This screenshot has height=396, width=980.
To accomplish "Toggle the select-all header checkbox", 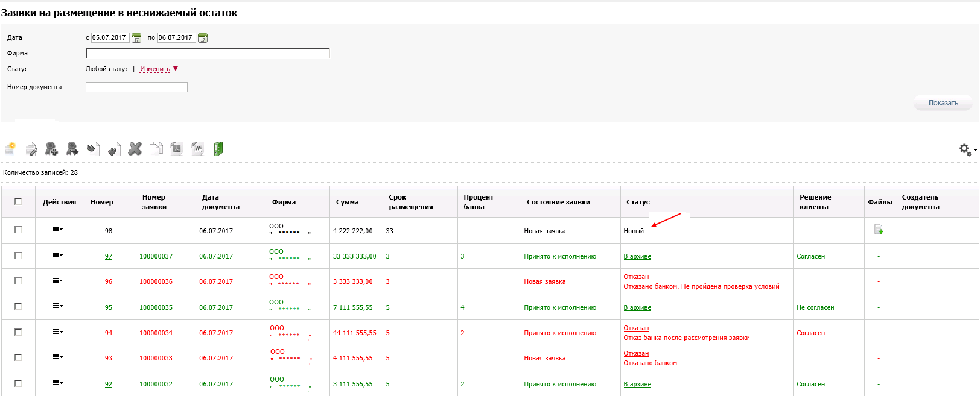I will click(x=18, y=201).
